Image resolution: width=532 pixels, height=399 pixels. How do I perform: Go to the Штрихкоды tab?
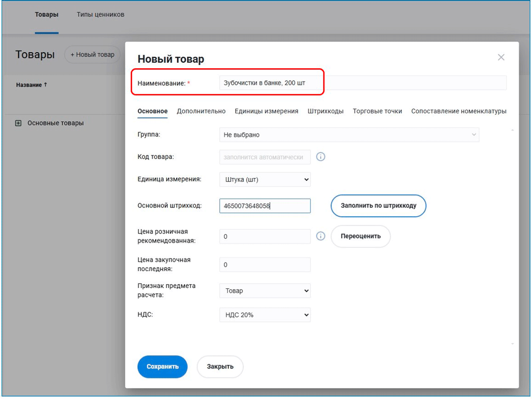[326, 111]
